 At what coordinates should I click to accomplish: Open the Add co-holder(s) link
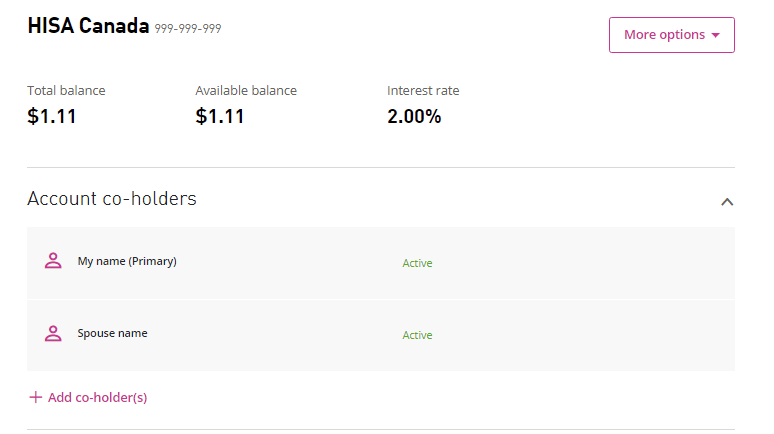click(97, 397)
